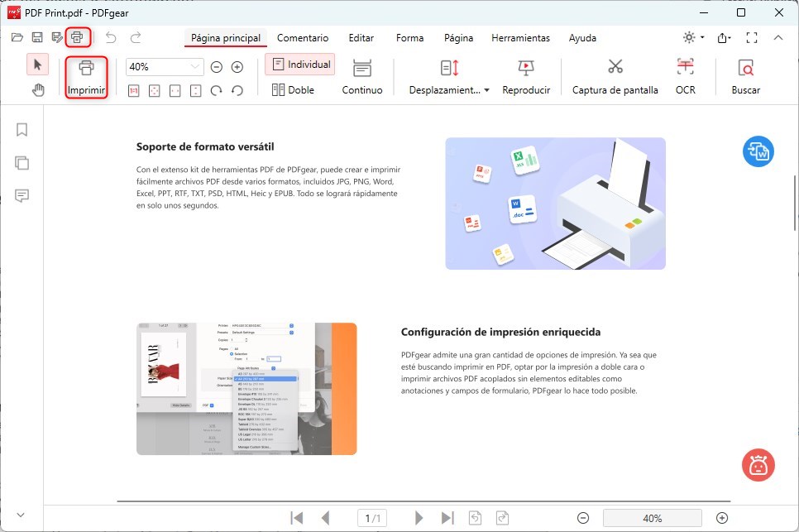This screenshot has height=532, width=799.
Task: Grab the vertical scrollbar thumb
Action: (x=795, y=203)
